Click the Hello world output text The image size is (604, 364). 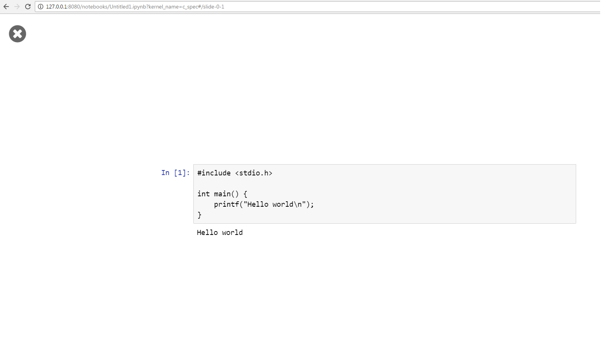pyautogui.click(x=220, y=233)
